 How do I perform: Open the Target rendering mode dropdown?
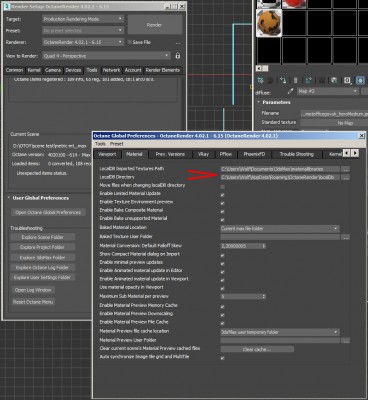83,19
